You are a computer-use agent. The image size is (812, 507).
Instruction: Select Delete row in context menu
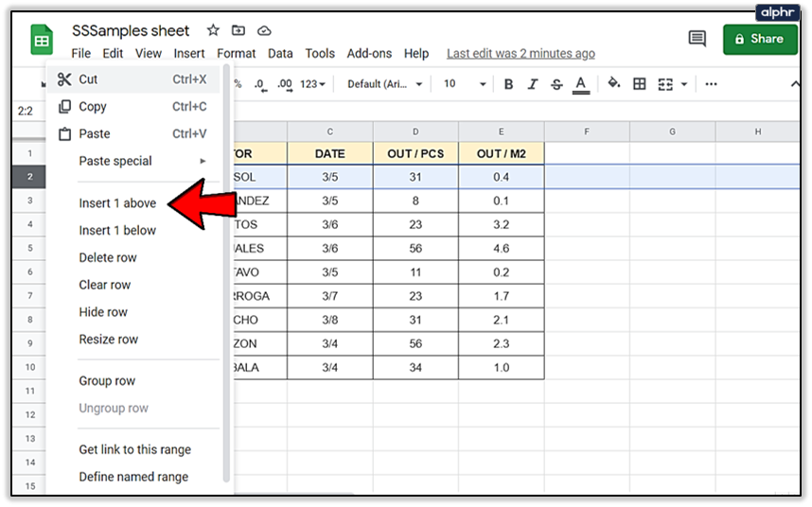click(x=108, y=257)
